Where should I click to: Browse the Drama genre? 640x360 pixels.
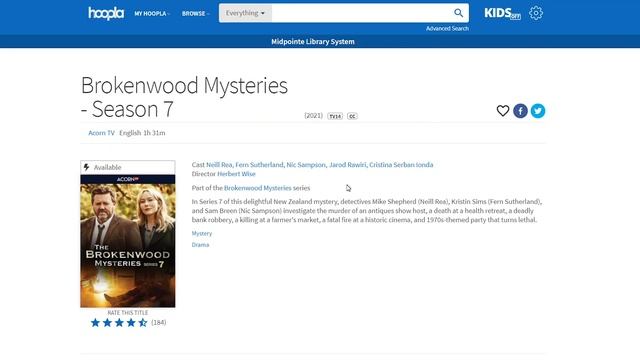coord(200,245)
